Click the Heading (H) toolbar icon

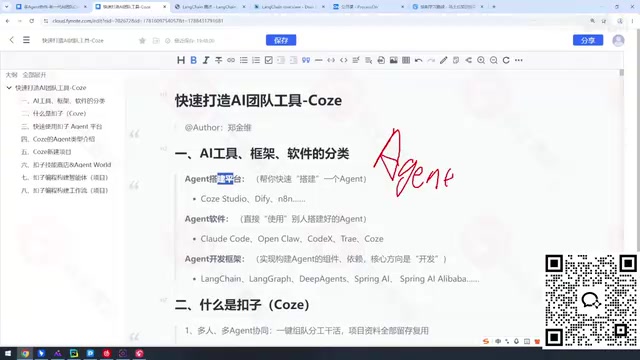click(x=181, y=60)
